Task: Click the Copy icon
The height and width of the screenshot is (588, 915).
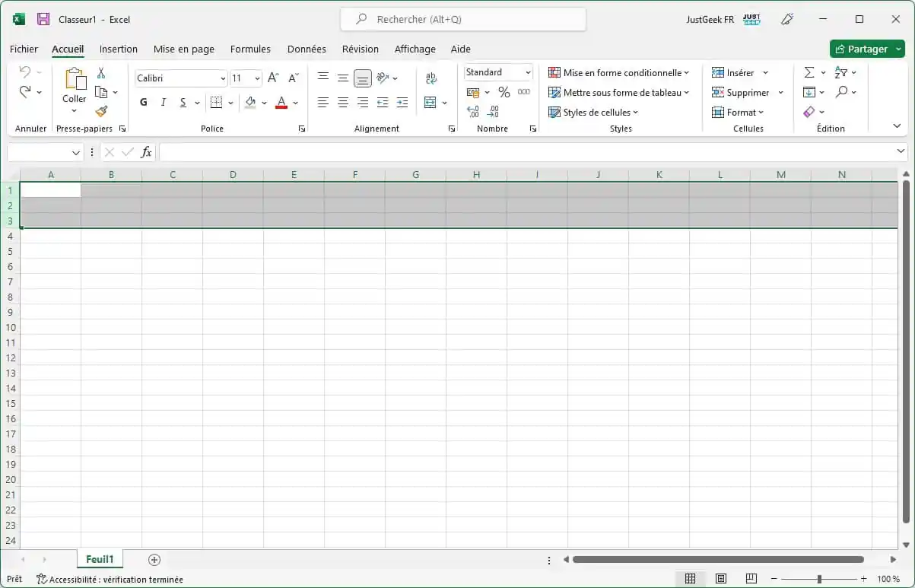Action: point(101,92)
